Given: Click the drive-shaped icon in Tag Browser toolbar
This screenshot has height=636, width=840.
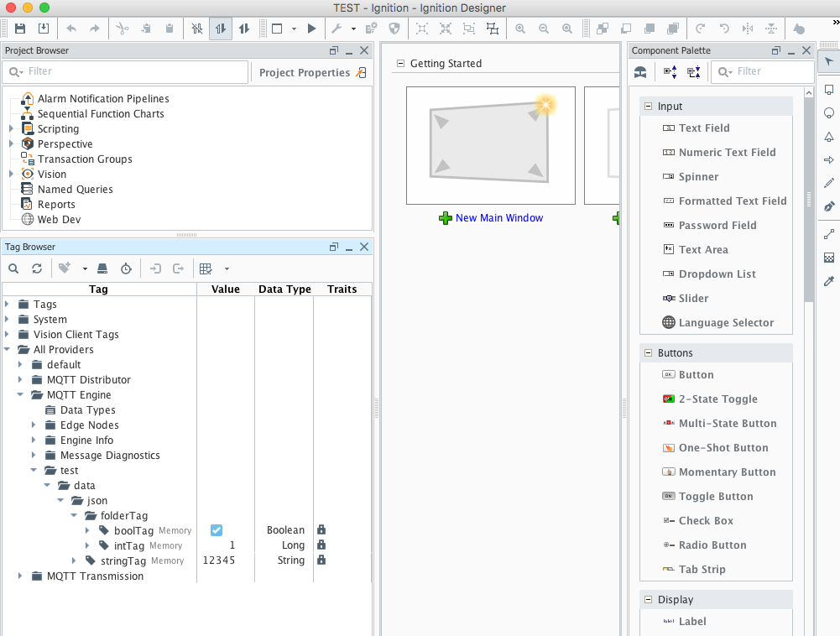Looking at the screenshot, I should pos(102,268).
